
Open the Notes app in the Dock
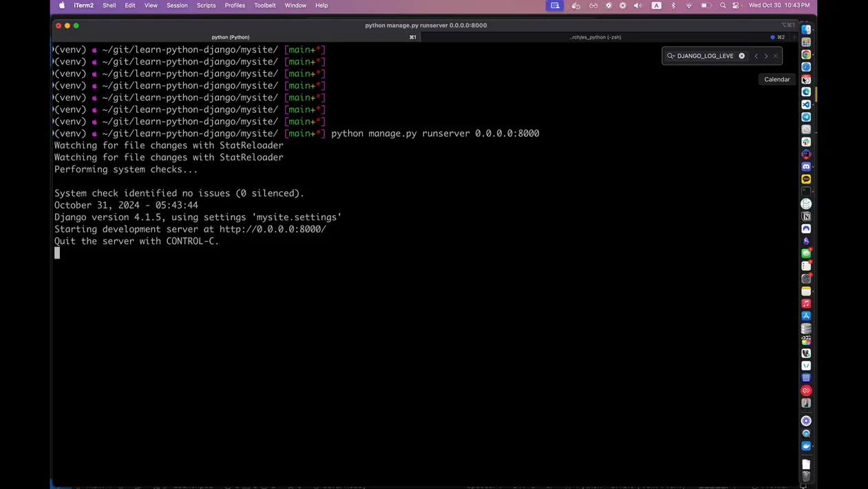click(806, 291)
